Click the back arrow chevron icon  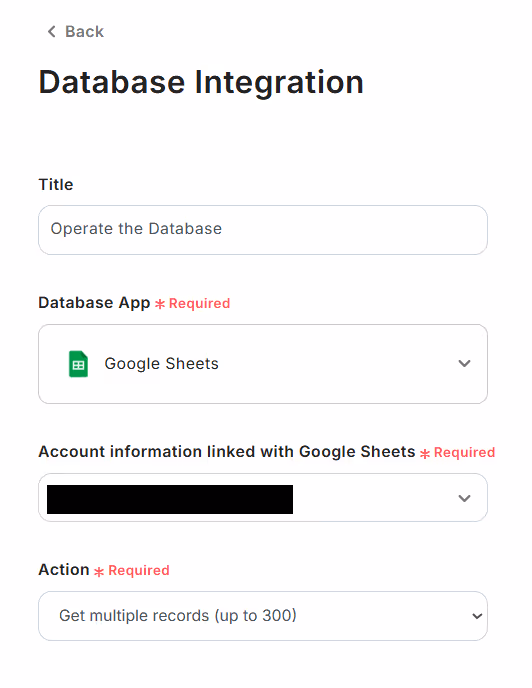(x=52, y=32)
